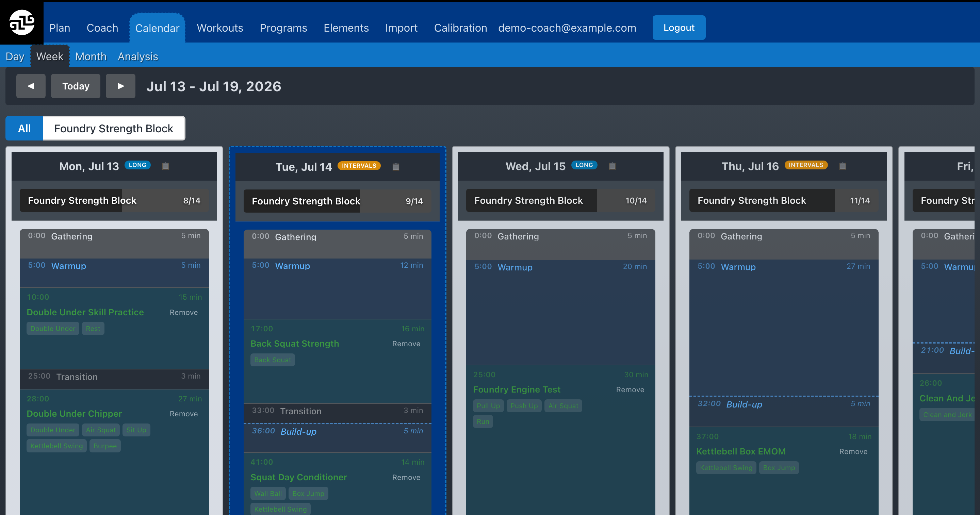980x515 pixels.
Task: Click the Kettlebell Swing tag in Double Under Chipper
Action: (x=57, y=446)
